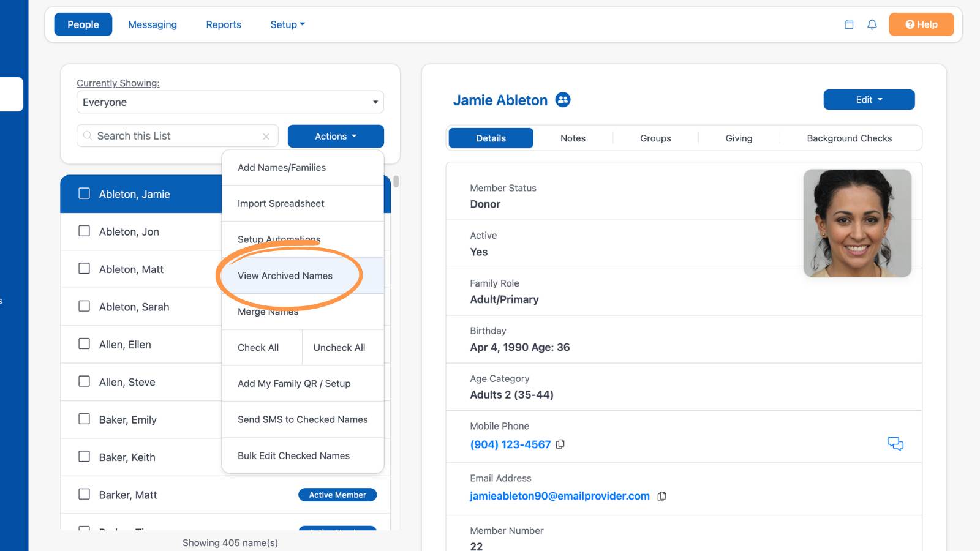Screen dimensions: 980x551
Task: Expand the Edit dropdown button
Action: point(869,100)
